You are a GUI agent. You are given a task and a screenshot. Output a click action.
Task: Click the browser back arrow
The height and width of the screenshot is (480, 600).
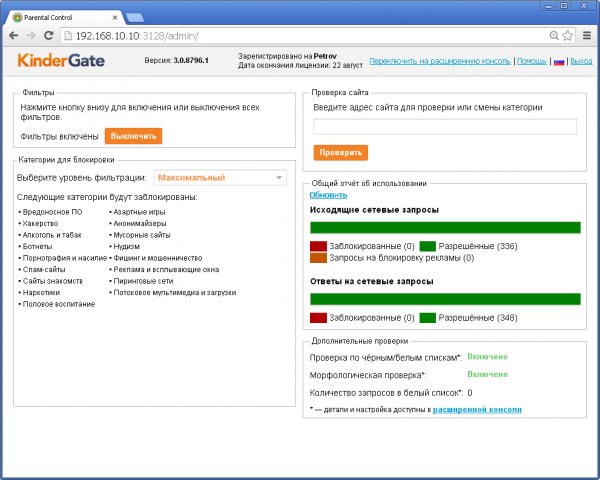pyautogui.click(x=13, y=36)
